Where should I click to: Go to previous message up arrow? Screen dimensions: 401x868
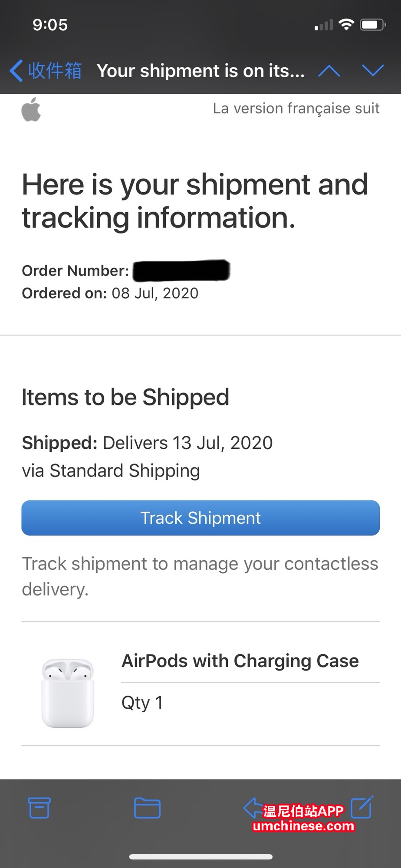pyautogui.click(x=329, y=71)
